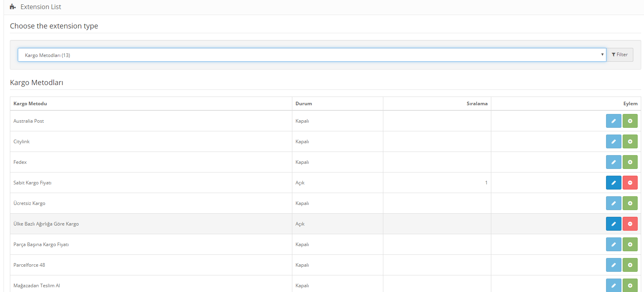Click the puzzle icon beside Extension List
Image resolution: width=644 pixels, height=292 pixels.
coord(13,7)
